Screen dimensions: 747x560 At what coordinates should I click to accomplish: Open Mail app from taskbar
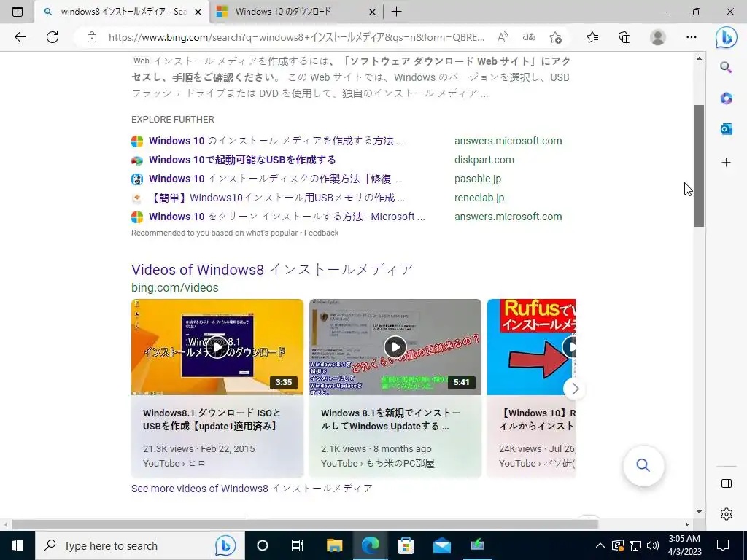[441, 545]
